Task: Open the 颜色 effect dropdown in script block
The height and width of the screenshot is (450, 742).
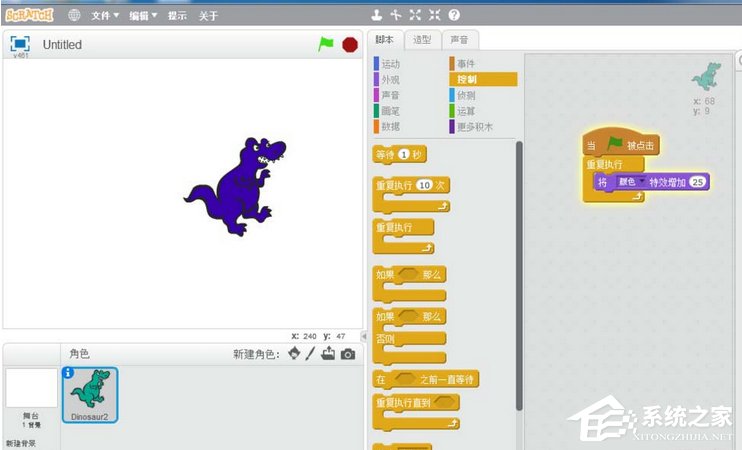Action: tap(631, 182)
